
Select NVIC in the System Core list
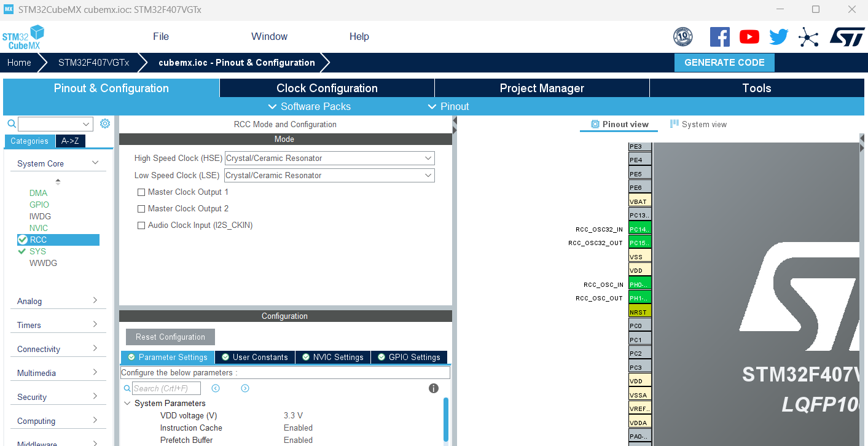(x=39, y=228)
